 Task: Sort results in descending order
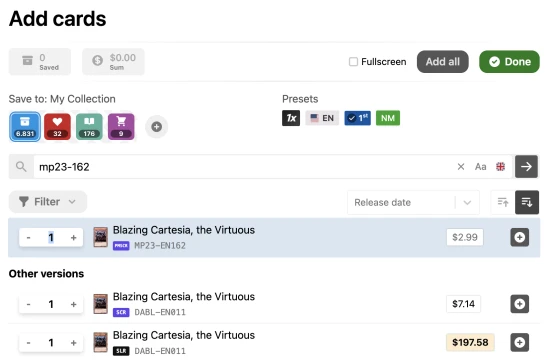[527, 202]
